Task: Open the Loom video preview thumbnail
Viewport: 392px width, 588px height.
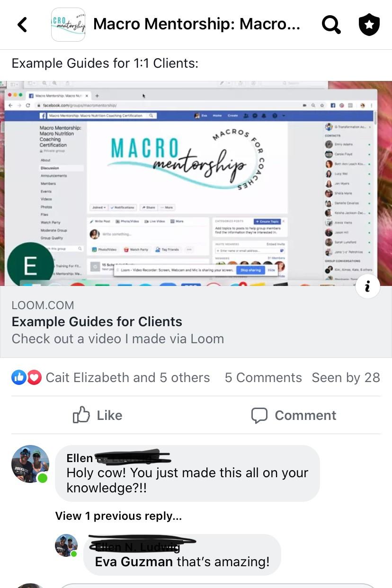Action: 196,184
